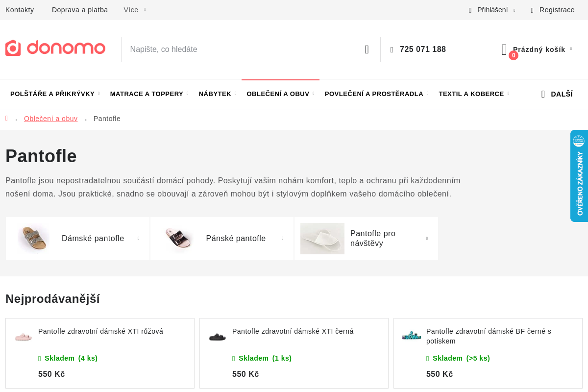
Task: Expand Matrace a toppery menu arrow
Action: pyautogui.click(x=187, y=93)
